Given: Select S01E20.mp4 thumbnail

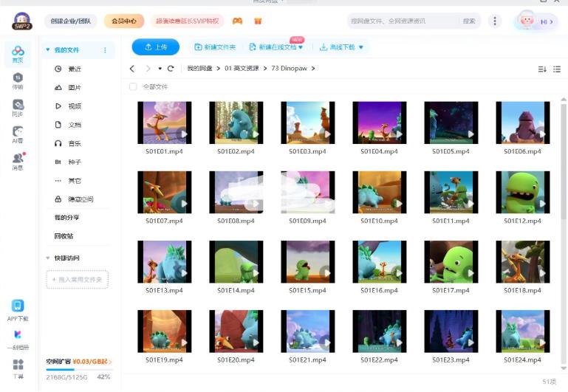Looking at the screenshot, I should click(236, 331).
